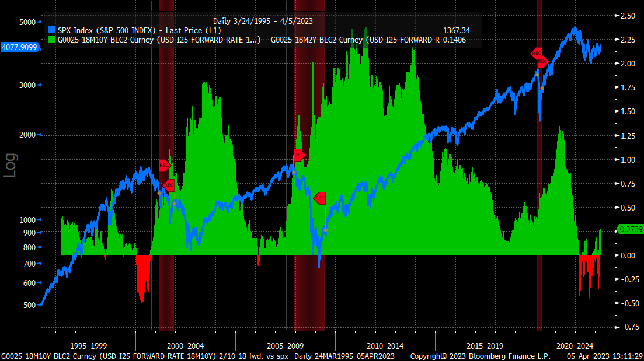Viewport: 644px width, 361px height.
Task: Click the 1367.34 SPX value in legend
Action: point(457,30)
